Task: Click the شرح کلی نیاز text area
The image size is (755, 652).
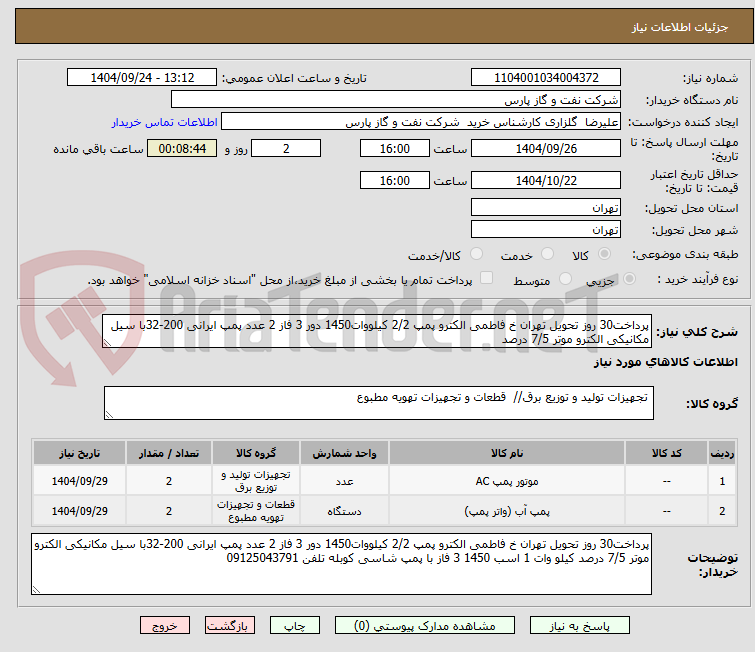Action: (377, 331)
